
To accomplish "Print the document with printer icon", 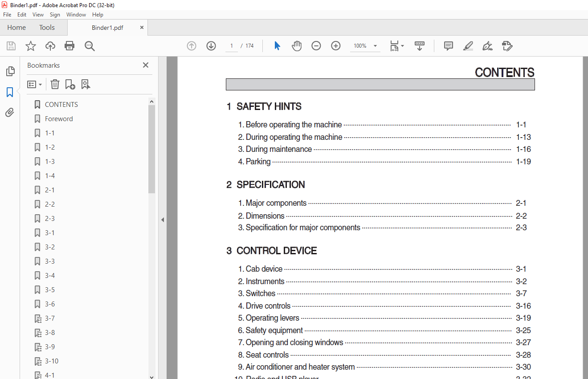I will (69, 46).
